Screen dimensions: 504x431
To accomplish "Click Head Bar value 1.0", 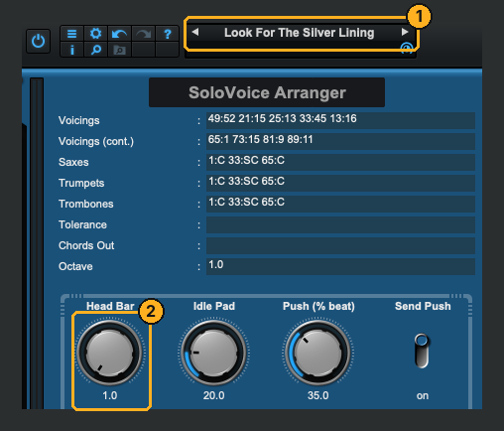I will (109, 395).
